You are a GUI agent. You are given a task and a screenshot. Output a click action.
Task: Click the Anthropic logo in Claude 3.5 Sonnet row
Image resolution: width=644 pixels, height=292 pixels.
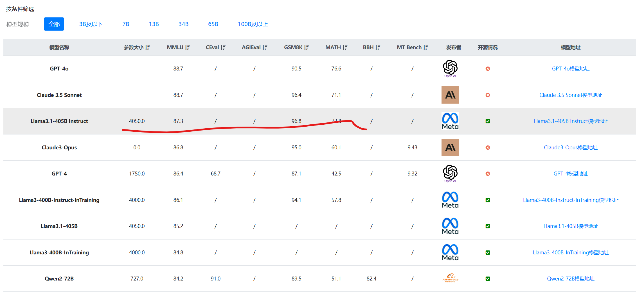450,95
